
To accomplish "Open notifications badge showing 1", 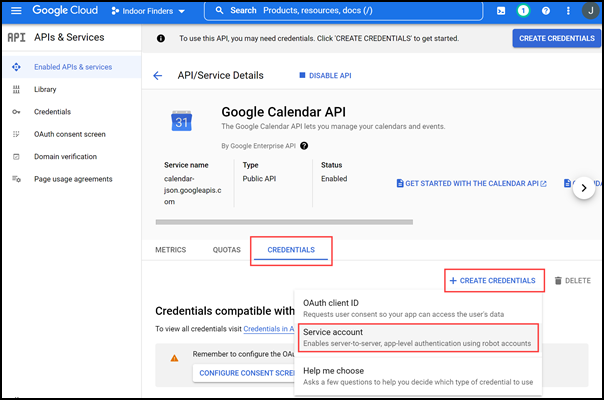I will coord(523,11).
